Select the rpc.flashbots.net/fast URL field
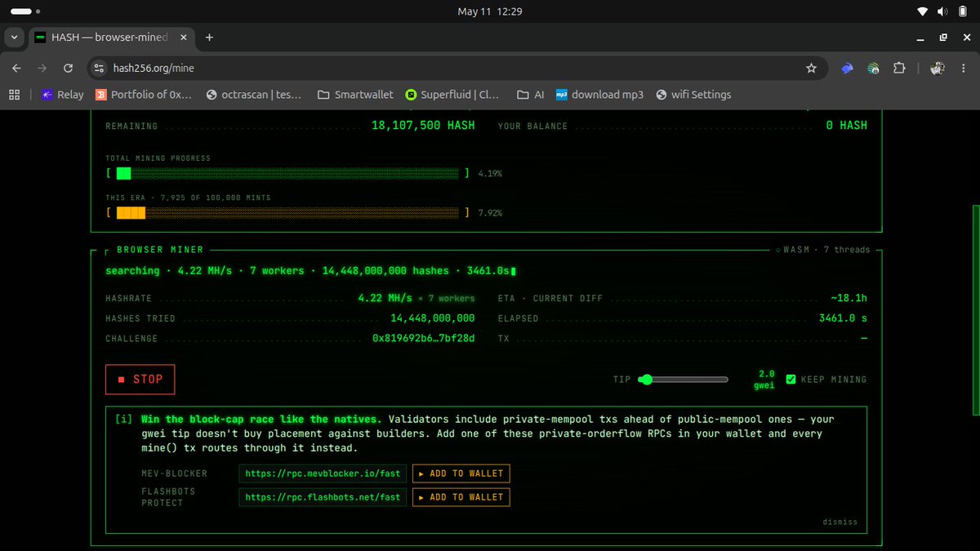The width and height of the screenshot is (980, 551). click(x=323, y=496)
